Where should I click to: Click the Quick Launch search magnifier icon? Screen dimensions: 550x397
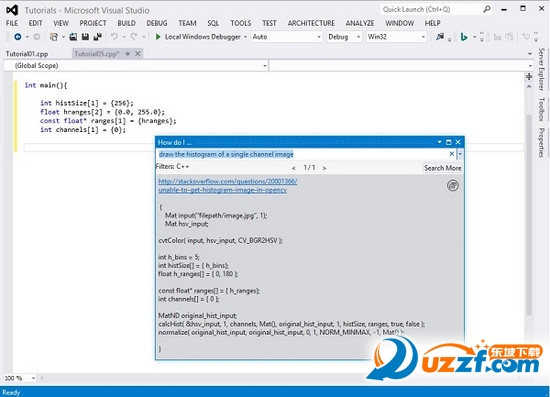(x=487, y=9)
